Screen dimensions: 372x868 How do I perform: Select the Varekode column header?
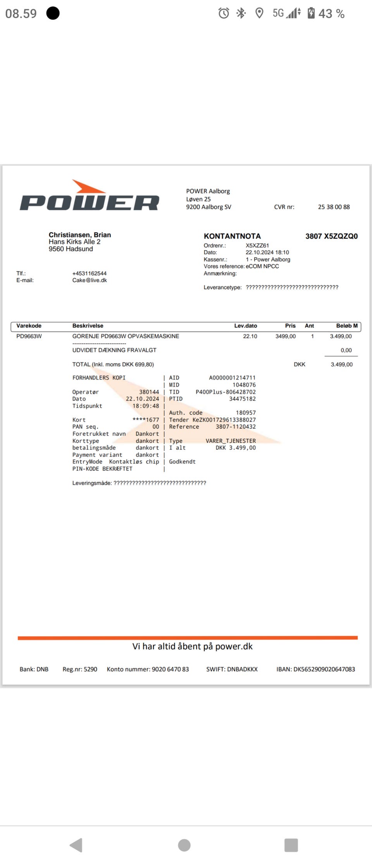(29, 326)
